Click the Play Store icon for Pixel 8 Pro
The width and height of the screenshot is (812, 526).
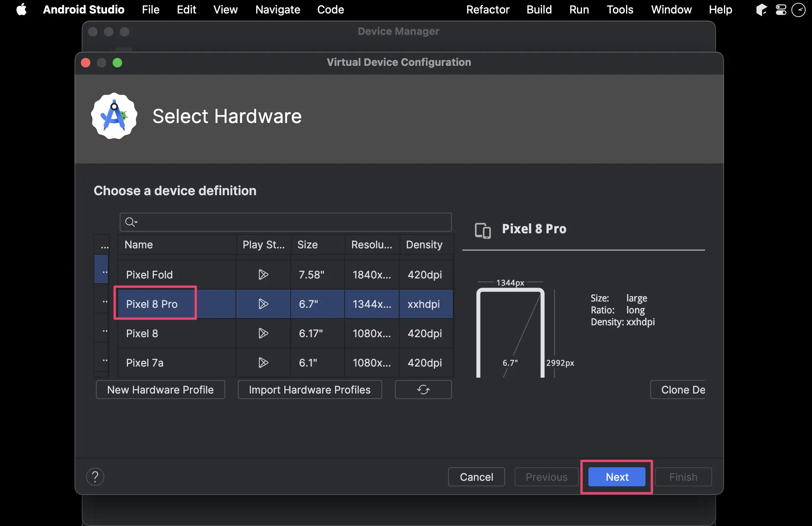263,304
